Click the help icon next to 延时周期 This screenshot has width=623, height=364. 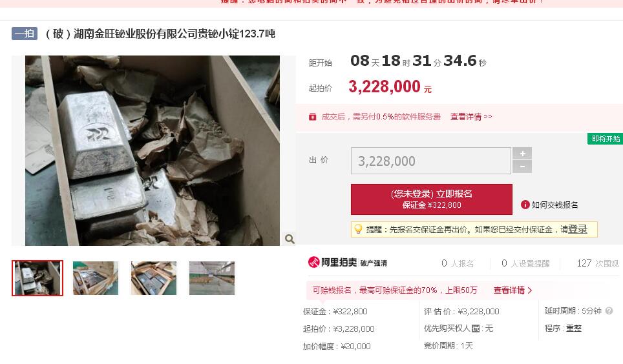609,311
